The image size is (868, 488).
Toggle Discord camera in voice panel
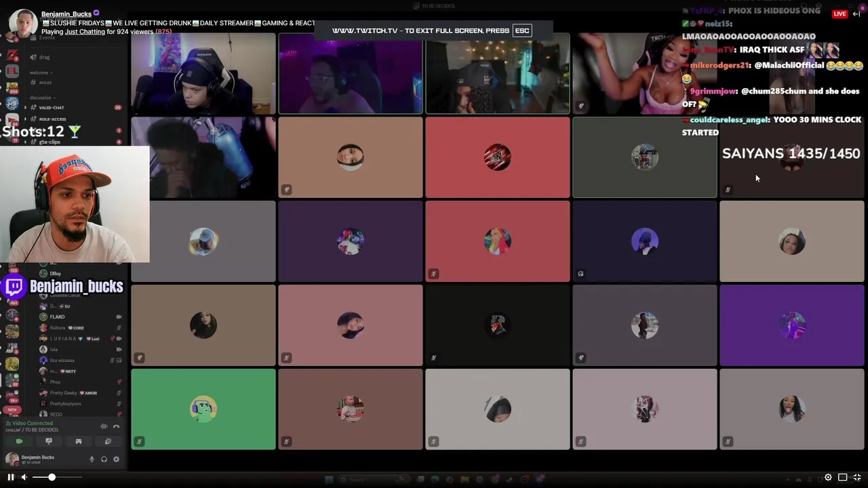pos(19,441)
